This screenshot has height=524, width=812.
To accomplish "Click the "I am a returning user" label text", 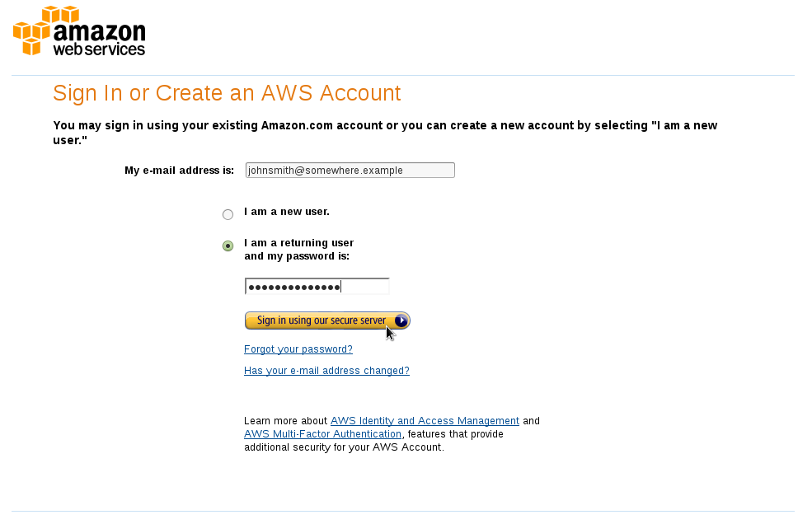I will [x=298, y=243].
